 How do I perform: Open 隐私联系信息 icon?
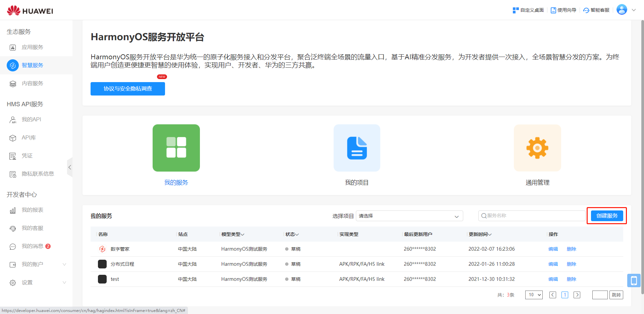tap(13, 174)
